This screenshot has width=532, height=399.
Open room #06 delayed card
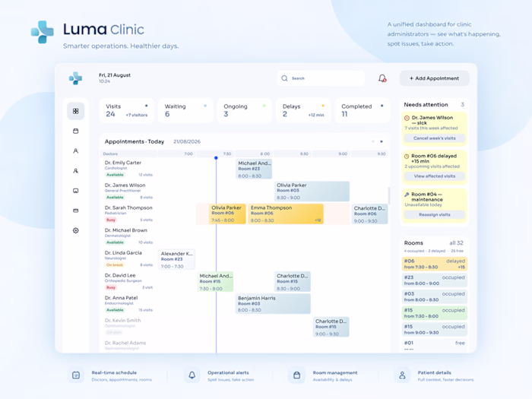[x=435, y=264]
